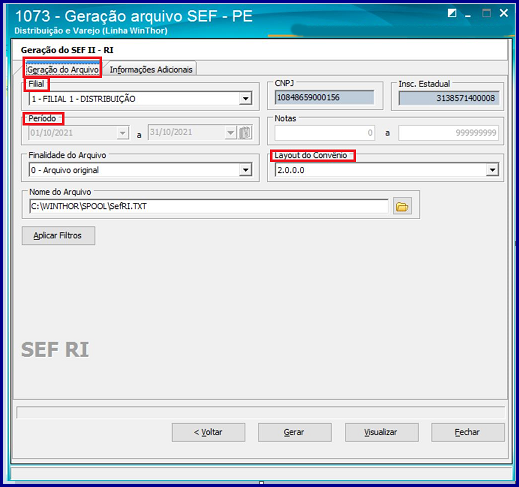
Task: Click the Visualizar button
Action: (x=382, y=432)
